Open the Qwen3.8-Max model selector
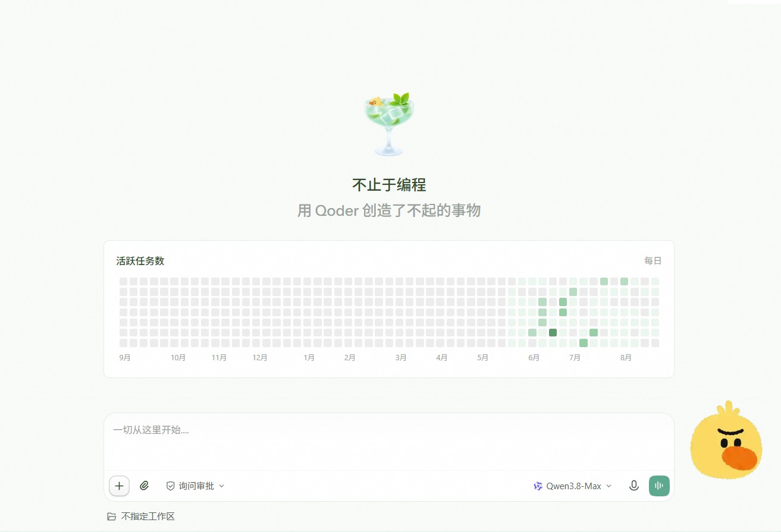The width and height of the screenshot is (781, 532). tap(572, 486)
